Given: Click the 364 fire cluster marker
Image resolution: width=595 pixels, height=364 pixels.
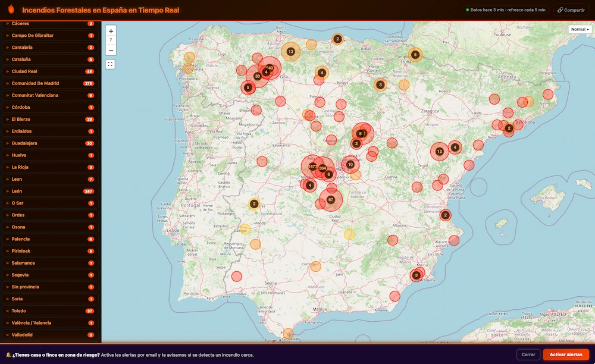Looking at the screenshot, I should (322, 168).
